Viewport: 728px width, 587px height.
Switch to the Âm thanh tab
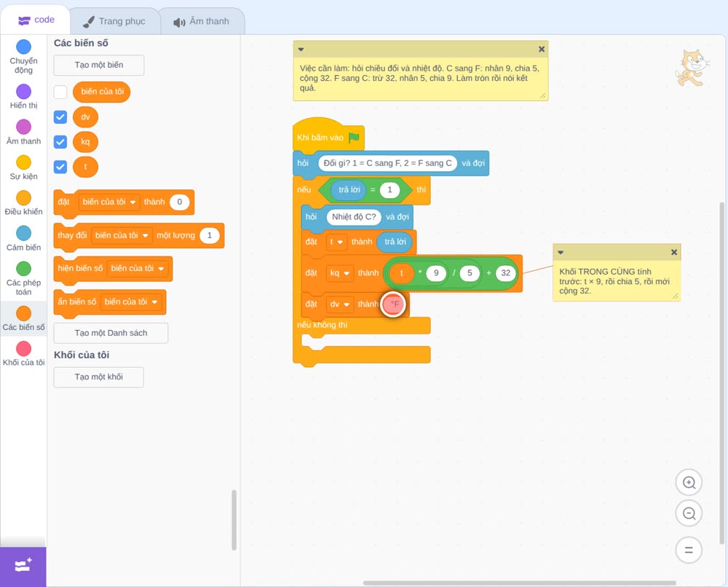click(x=202, y=21)
